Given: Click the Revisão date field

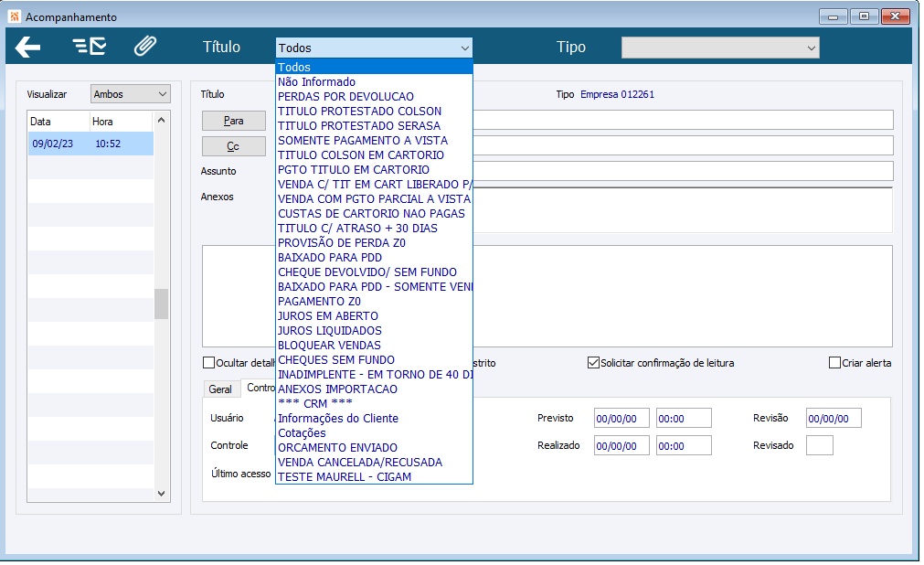Looking at the screenshot, I should point(834,418).
